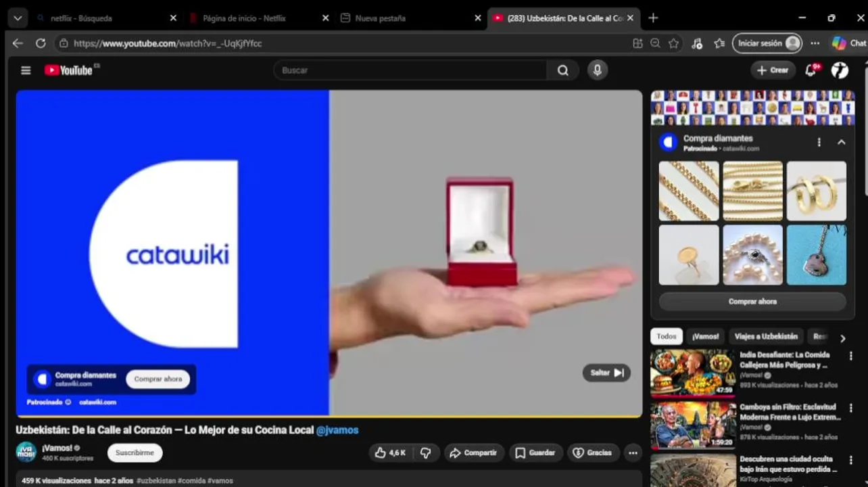Viewport: 868px width, 487px height.
Task: Click the Crear button
Action: pyautogui.click(x=773, y=70)
